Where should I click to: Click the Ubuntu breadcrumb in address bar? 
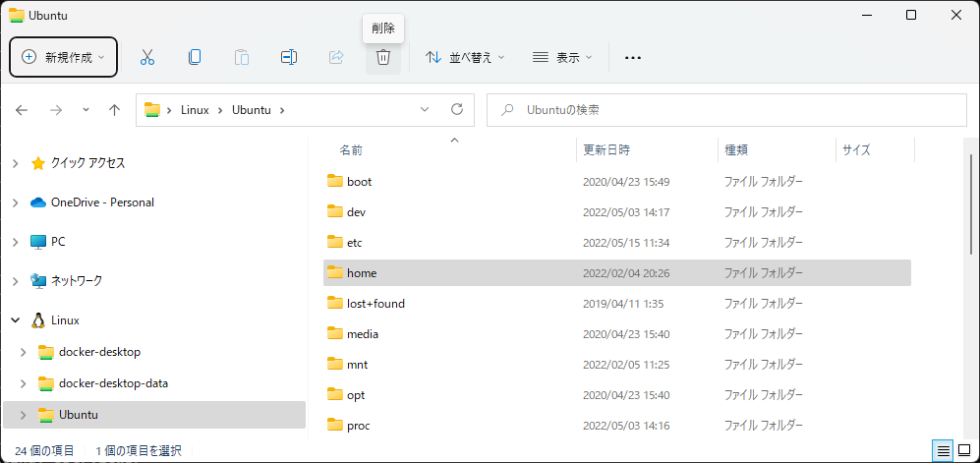[x=252, y=110]
